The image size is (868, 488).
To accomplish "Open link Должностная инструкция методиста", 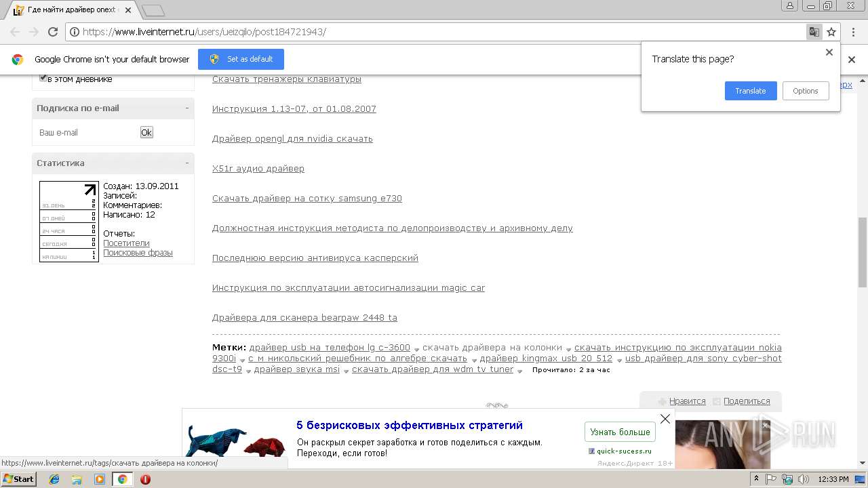I will (x=393, y=228).
